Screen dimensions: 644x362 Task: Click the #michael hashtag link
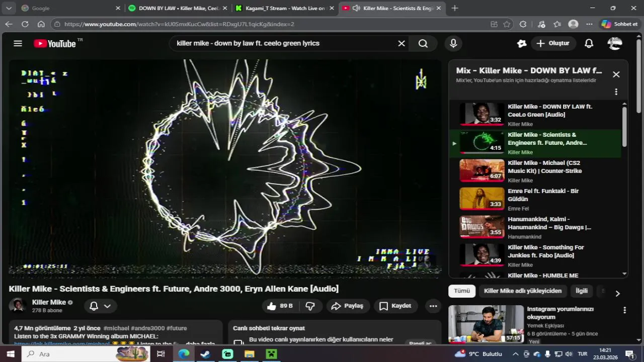click(116, 328)
